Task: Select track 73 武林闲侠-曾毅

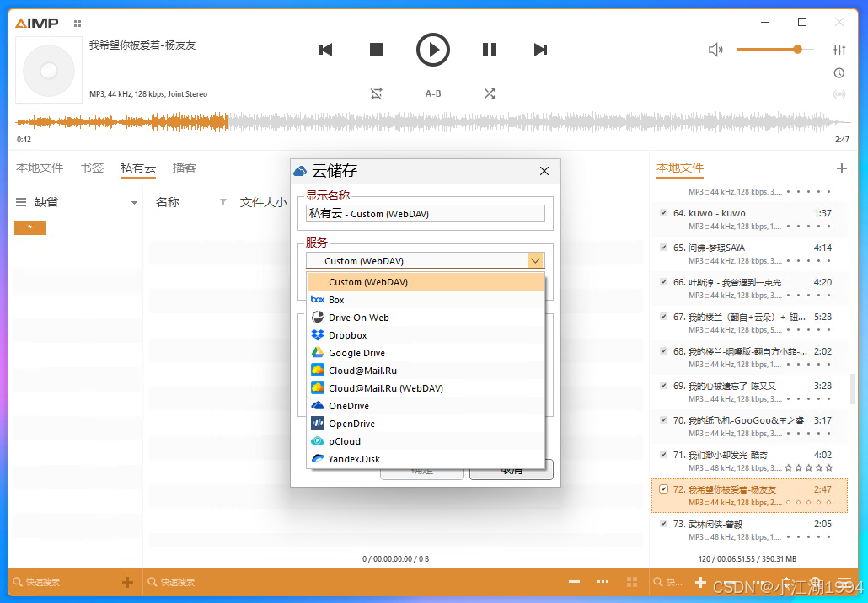Action: 749,530
